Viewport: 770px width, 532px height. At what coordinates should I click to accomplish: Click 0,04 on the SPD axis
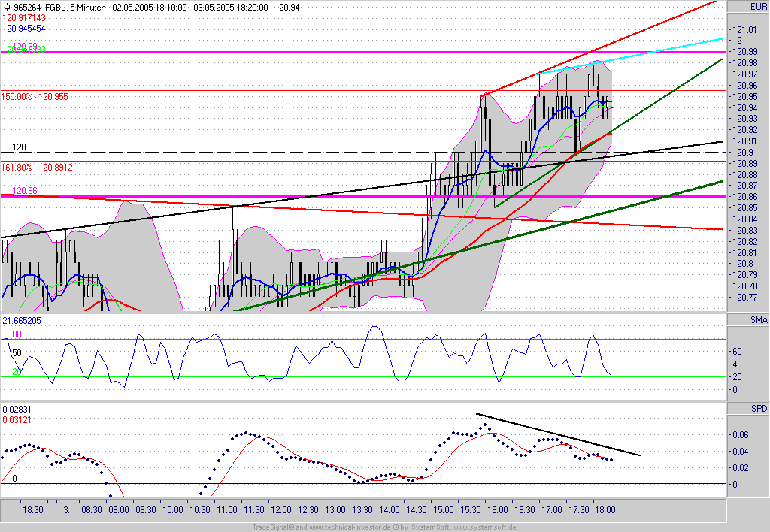pyautogui.click(x=741, y=452)
